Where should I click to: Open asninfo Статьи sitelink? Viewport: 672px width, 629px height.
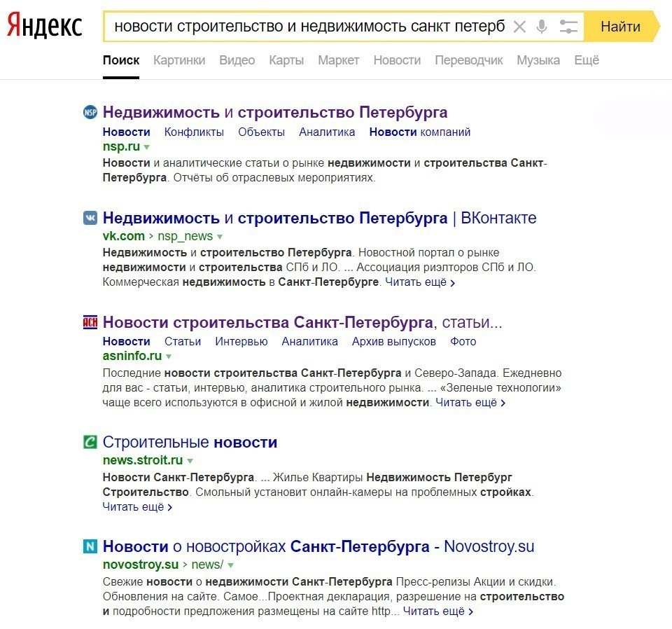[x=183, y=342]
